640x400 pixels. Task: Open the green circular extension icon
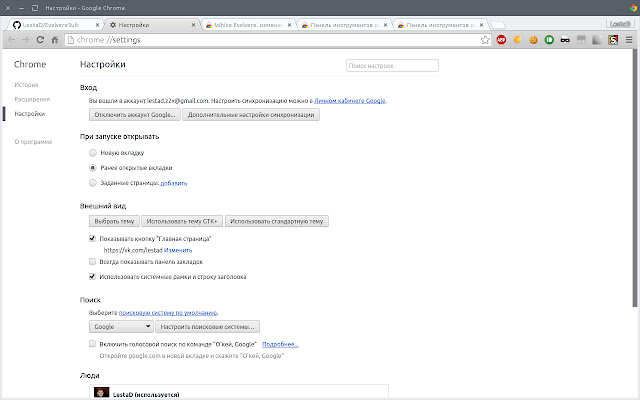549,40
